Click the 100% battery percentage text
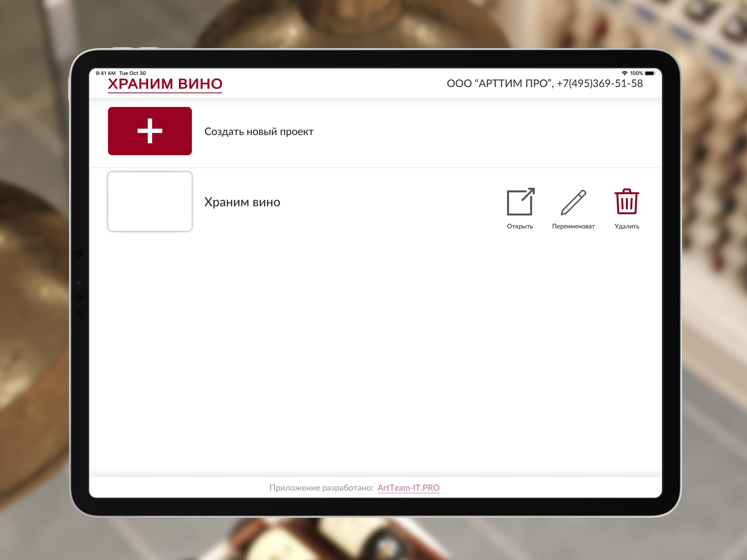 (636, 73)
